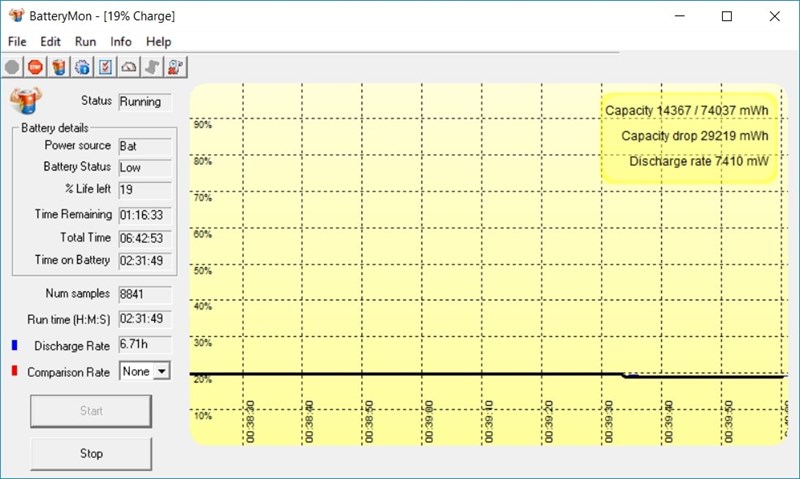Click the 'Num samples' label

pos(78,293)
